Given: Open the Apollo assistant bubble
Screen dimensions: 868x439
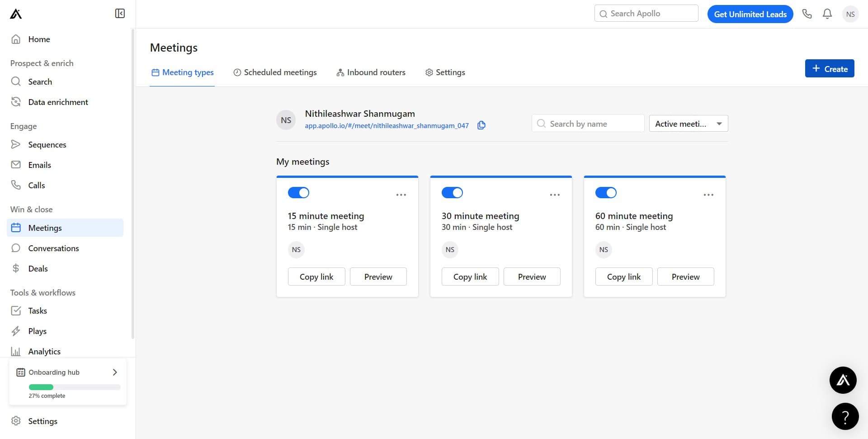Looking at the screenshot, I should click(x=843, y=380).
